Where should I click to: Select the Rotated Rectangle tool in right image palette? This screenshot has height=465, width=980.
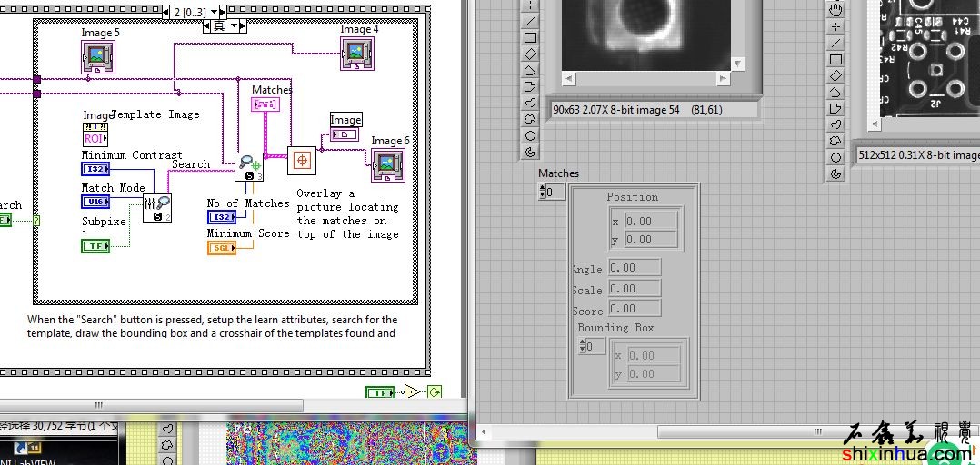pos(835,76)
